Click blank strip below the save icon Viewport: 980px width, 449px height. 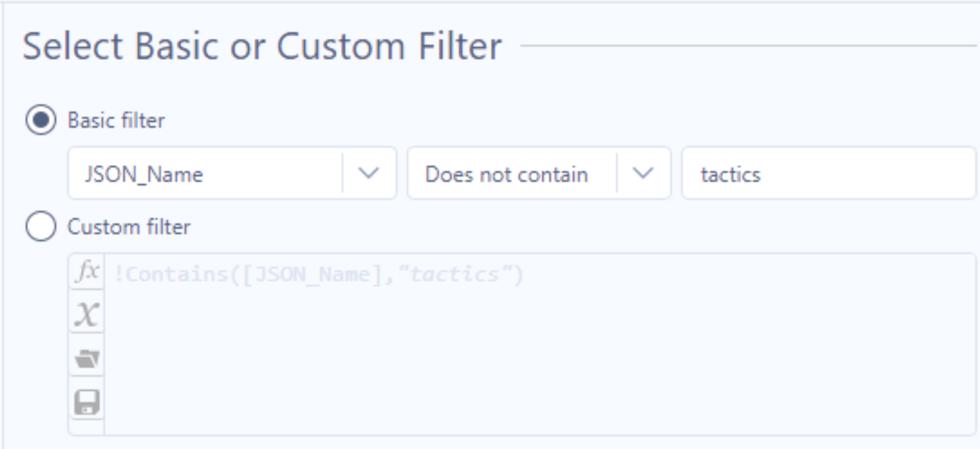87,427
